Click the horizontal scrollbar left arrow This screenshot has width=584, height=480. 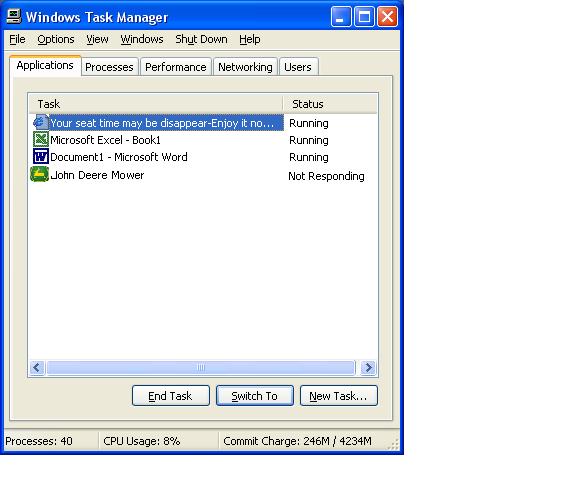tap(36, 368)
